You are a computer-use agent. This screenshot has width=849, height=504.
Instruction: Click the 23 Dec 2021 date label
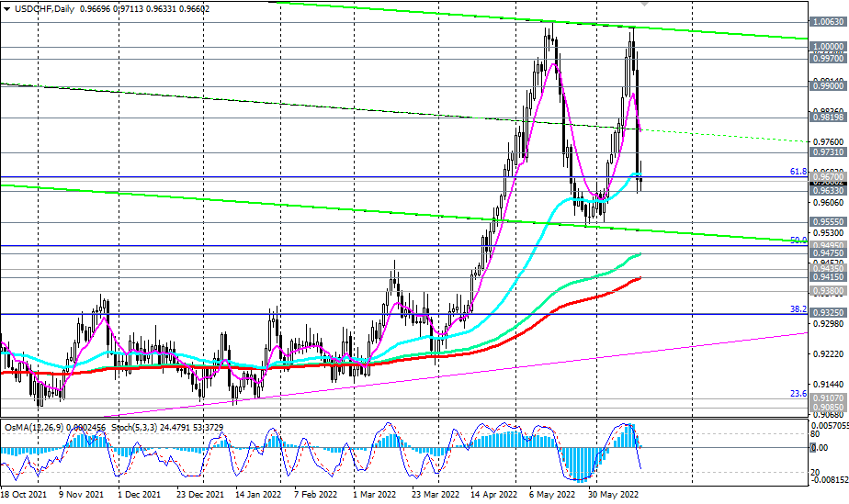[199, 495]
